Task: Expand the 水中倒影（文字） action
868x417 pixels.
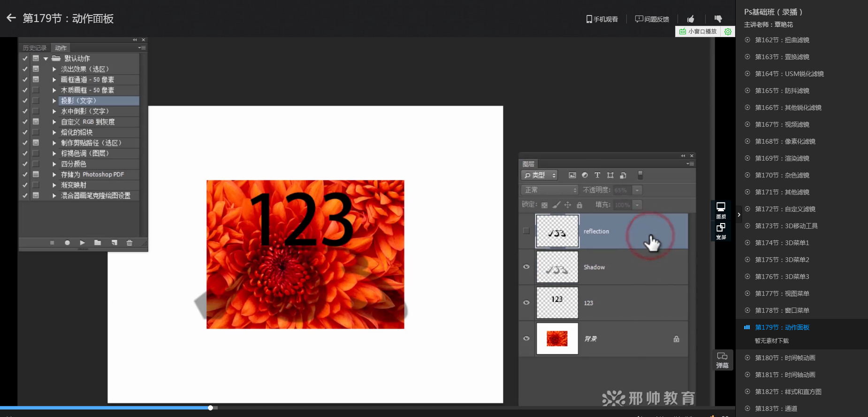Action: (54, 111)
